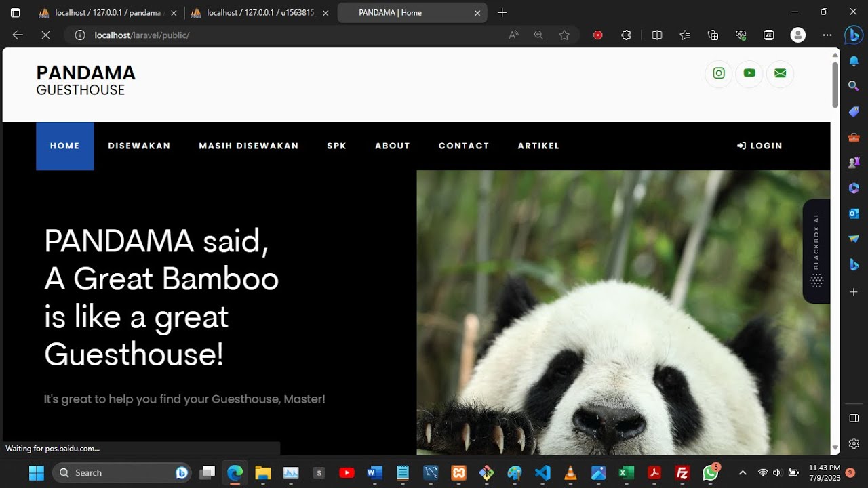This screenshot has height=488, width=868.
Task: Open XAMPP from the taskbar
Action: [458, 472]
